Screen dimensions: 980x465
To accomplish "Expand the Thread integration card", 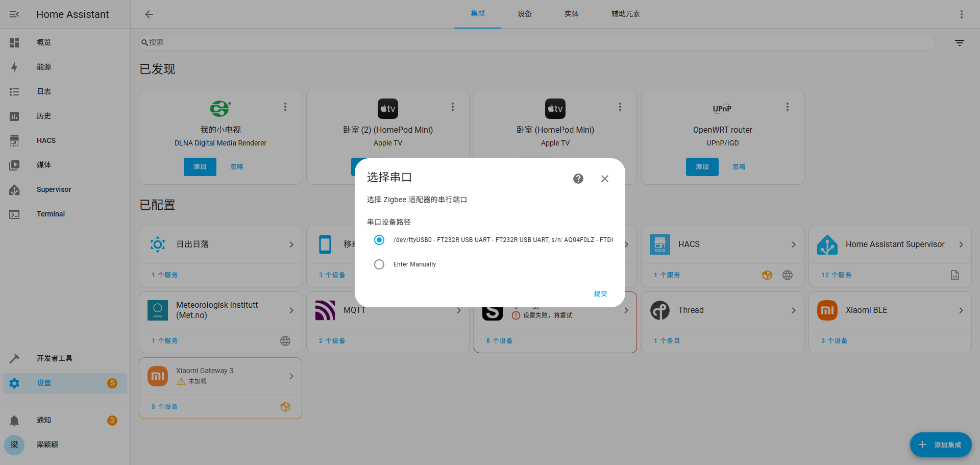I will (793, 310).
